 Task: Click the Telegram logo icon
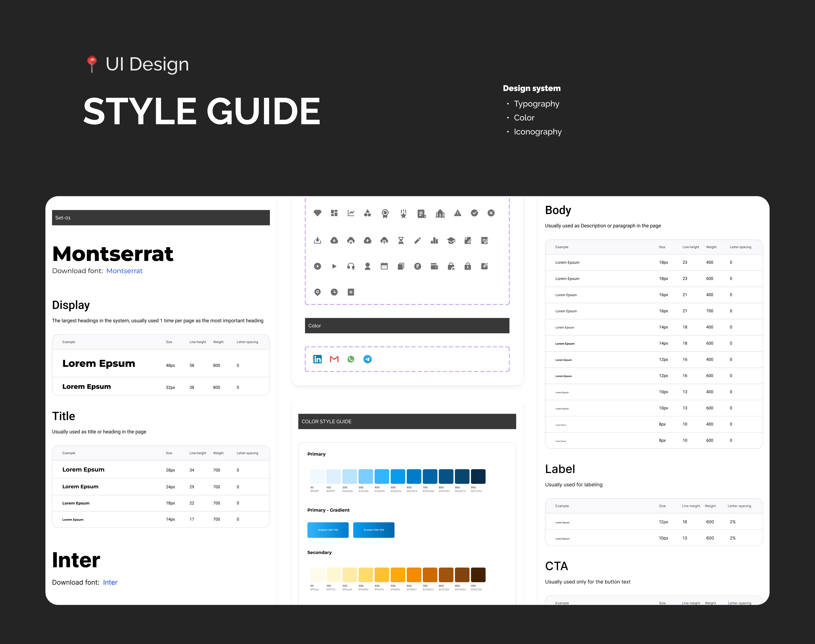coord(367,359)
